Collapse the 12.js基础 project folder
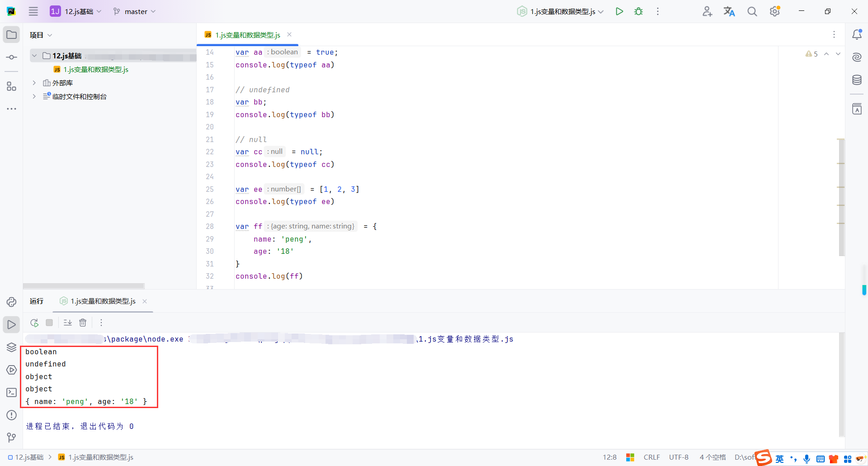 pyautogui.click(x=34, y=56)
